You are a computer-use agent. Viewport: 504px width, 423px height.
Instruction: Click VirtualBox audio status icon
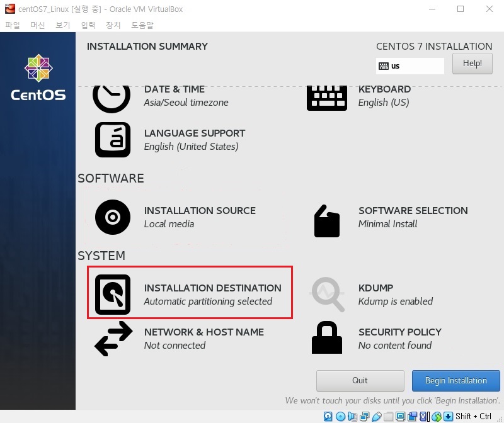352,417
